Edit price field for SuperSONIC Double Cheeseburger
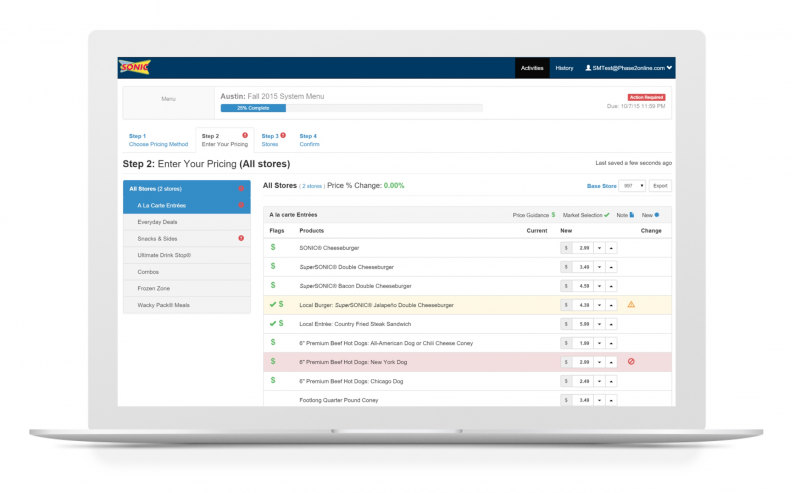Image resolution: width=800 pixels, height=493 pixels. [583, 267]
